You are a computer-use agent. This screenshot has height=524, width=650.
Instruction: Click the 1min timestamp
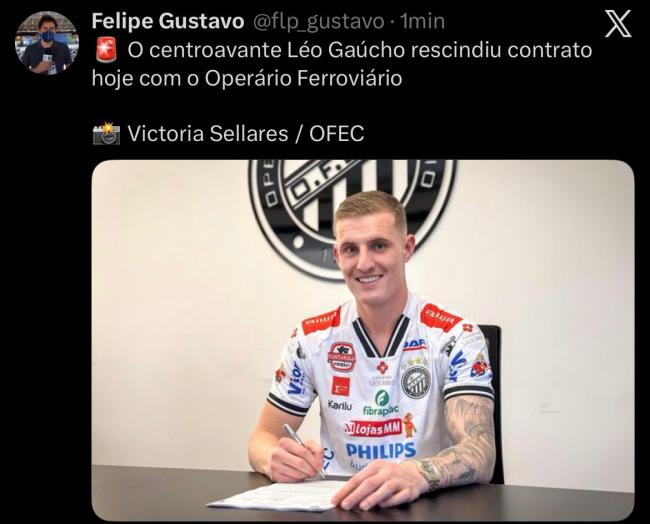(x=422, y=21)
